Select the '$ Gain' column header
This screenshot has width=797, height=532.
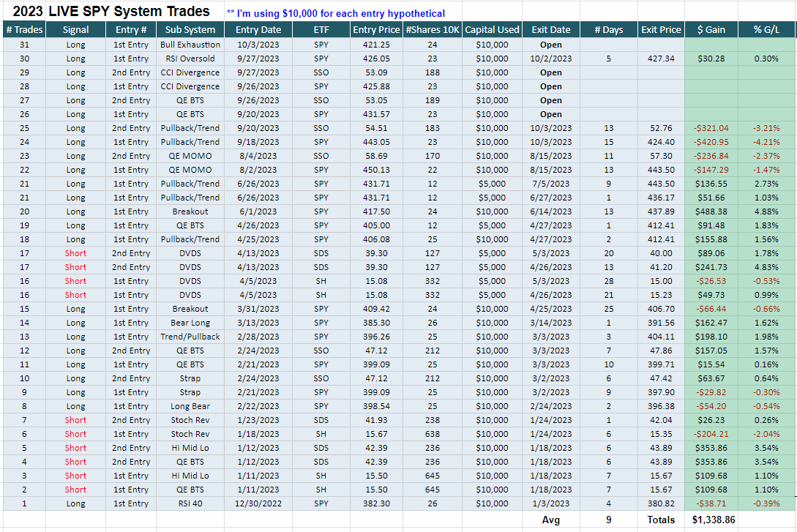711,30
